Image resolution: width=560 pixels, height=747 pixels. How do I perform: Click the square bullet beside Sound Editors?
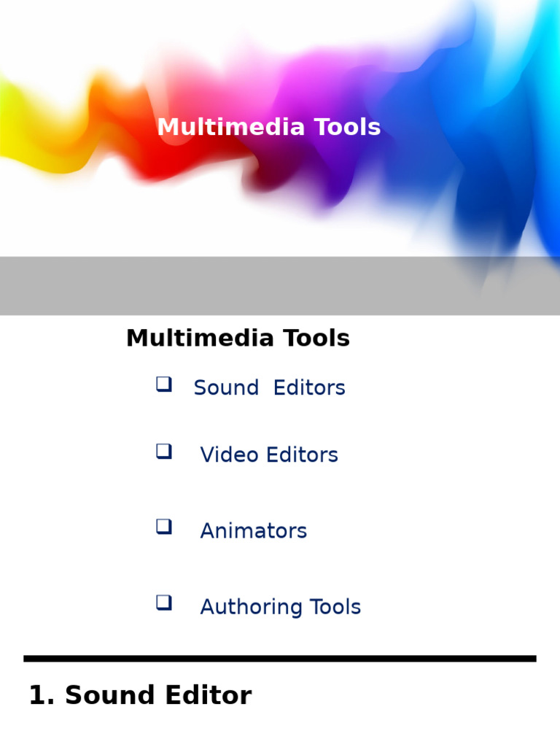tap(164, 384)
